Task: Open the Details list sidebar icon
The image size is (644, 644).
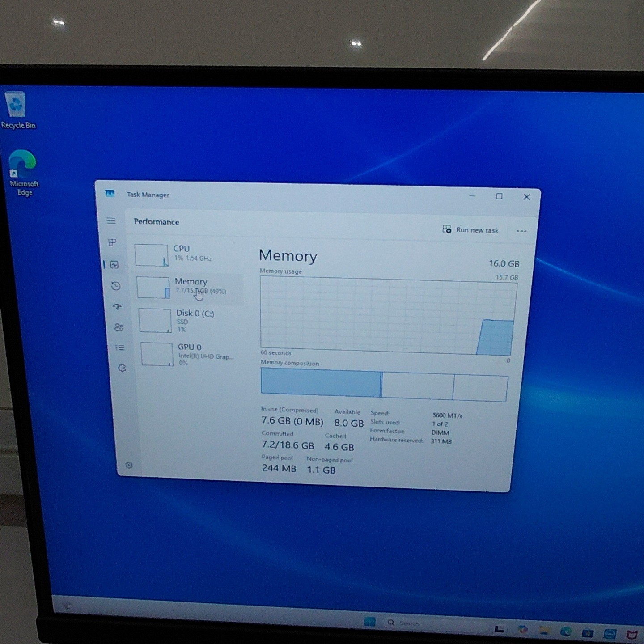Action: coord(120,347)
